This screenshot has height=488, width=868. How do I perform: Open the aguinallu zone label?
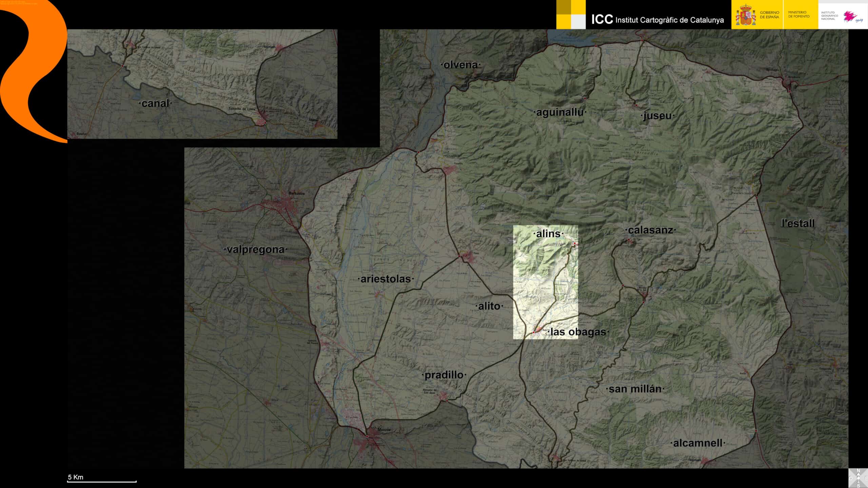pyautogui.click(x=559, y=112)
